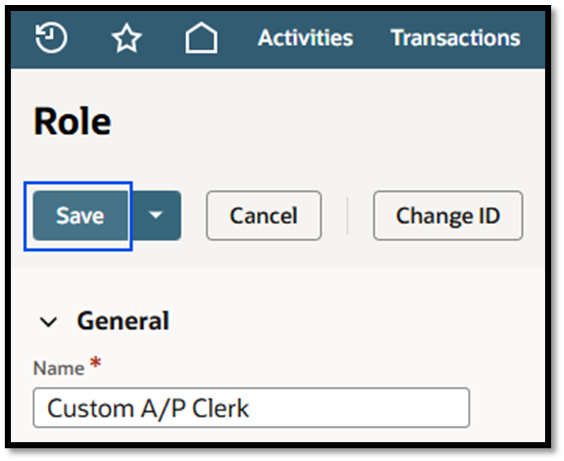Screen dimensions: 564x461
Task: Click the red required asterisk by Name
Action: click(x=95, y=362)
